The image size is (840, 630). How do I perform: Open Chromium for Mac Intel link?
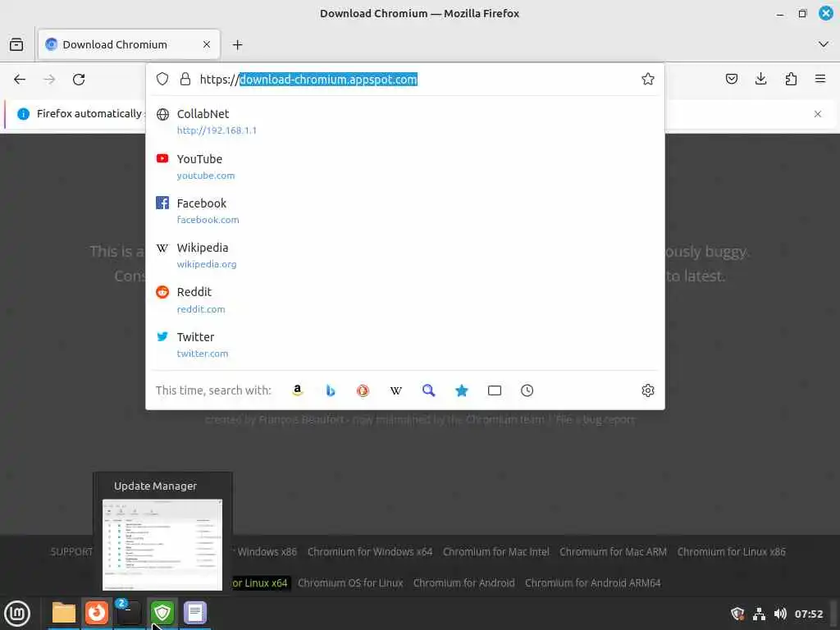point(496,552)
